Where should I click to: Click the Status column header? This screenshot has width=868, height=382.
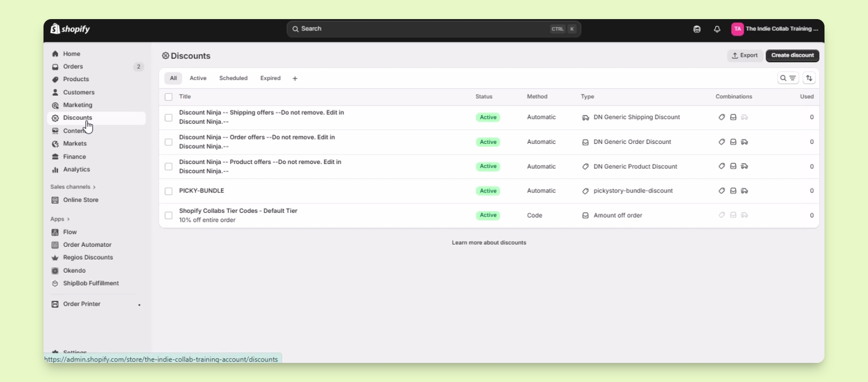click(x=484, y=97)
